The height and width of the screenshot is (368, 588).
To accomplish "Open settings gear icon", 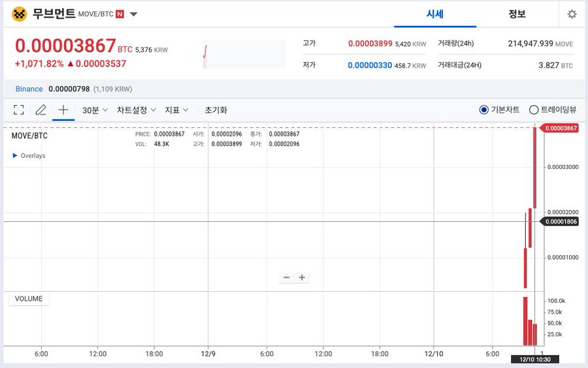I will (x=572, y=14).
